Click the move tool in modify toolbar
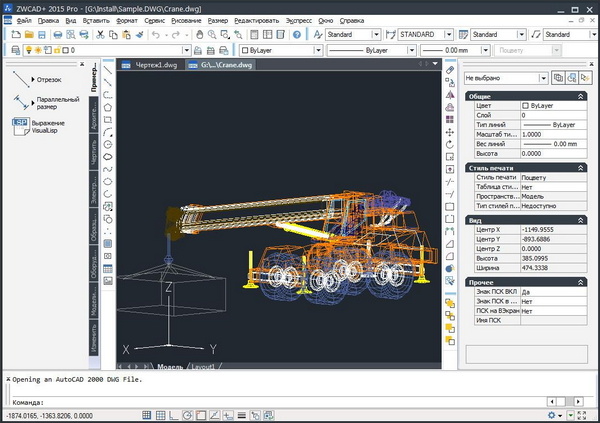The height and width of the screenshot is (423, 600). pyautogui.click(x=450, y=131)
